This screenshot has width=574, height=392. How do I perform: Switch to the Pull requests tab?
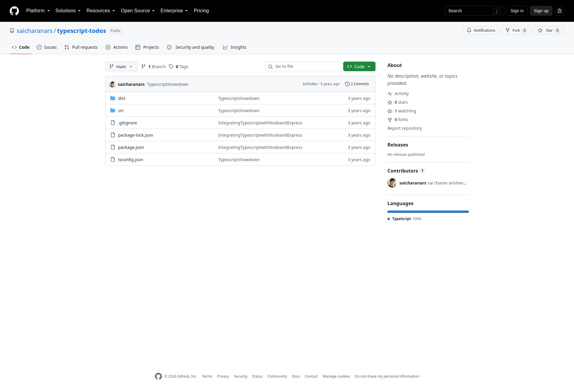pos(81,47)
